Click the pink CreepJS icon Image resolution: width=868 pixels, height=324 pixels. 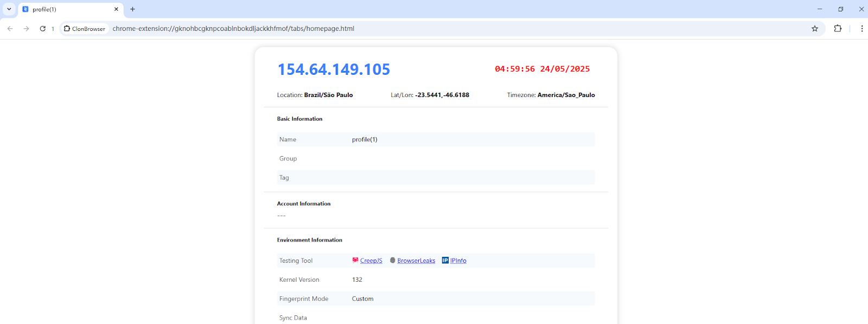point(355,260)
